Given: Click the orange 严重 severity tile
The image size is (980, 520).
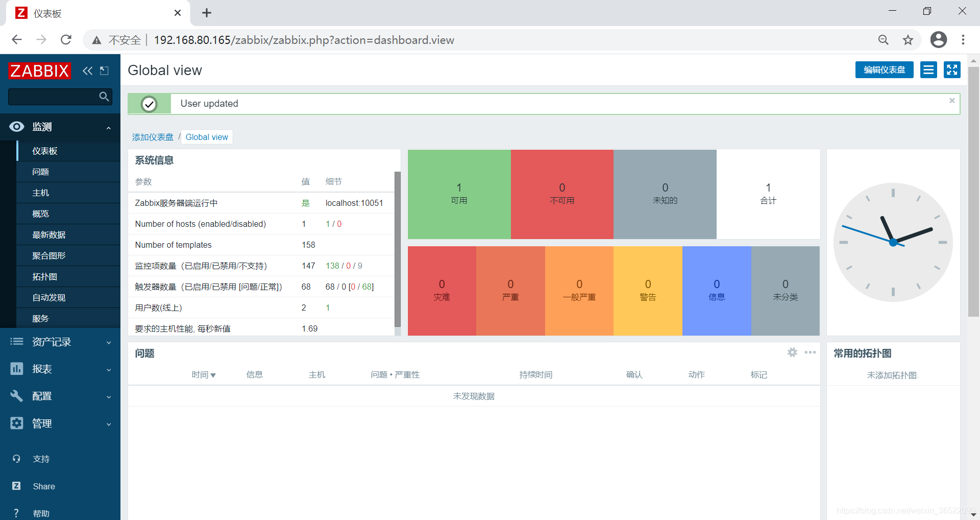Looking at the screenshot, I should pos(510,291).
